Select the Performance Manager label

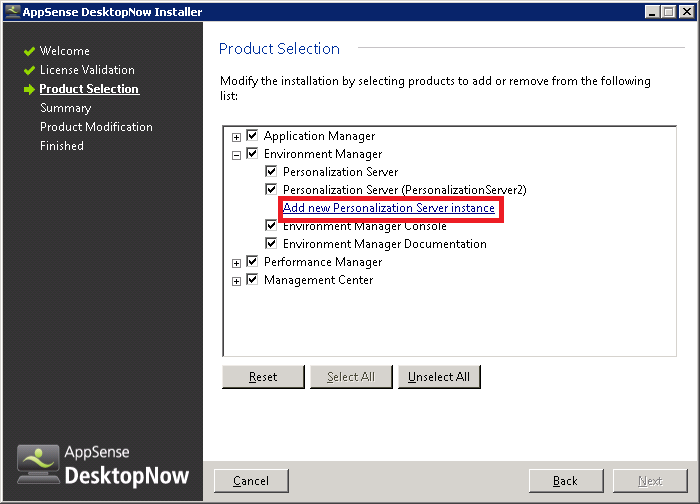(323, 262)
